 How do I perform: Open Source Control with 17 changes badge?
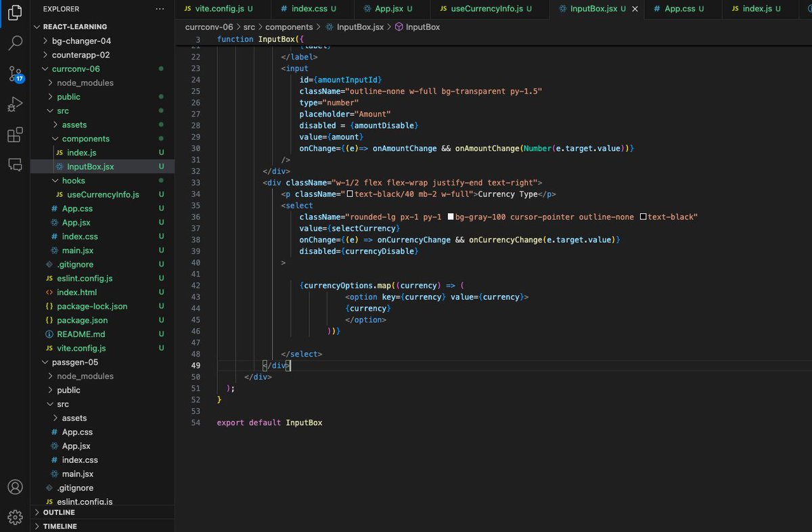tap(15, 74)
